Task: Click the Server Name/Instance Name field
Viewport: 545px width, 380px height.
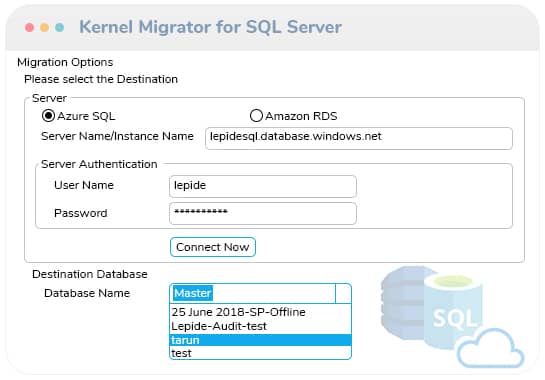Action: (359, 138)
